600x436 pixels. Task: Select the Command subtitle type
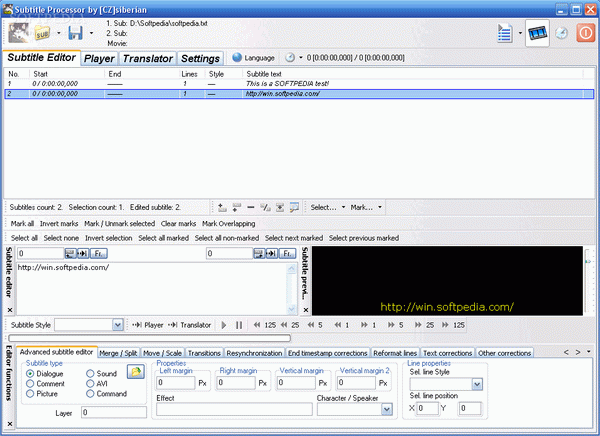tap(90, 394)
